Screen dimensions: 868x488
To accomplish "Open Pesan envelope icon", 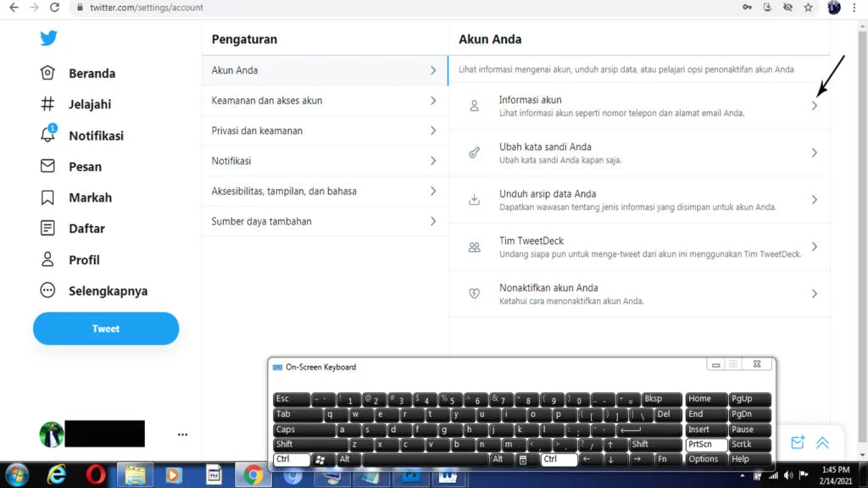I will click(x=47, y=166).
